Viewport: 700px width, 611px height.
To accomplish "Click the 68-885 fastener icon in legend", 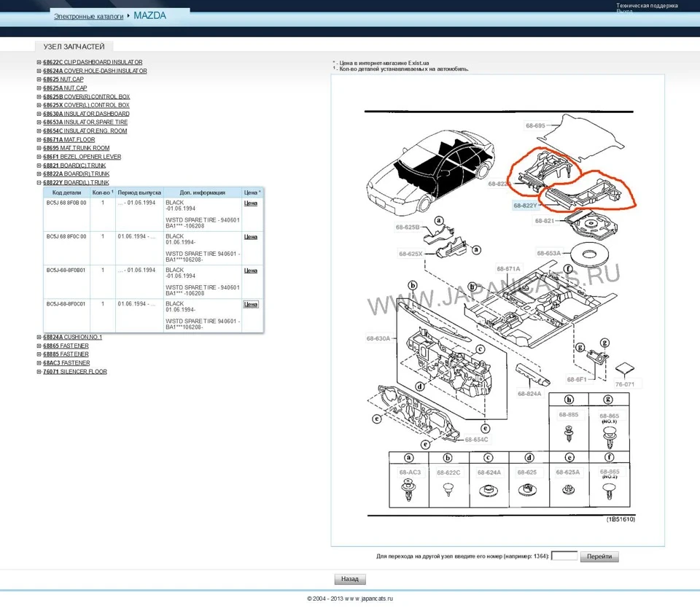I will point(569,433).
